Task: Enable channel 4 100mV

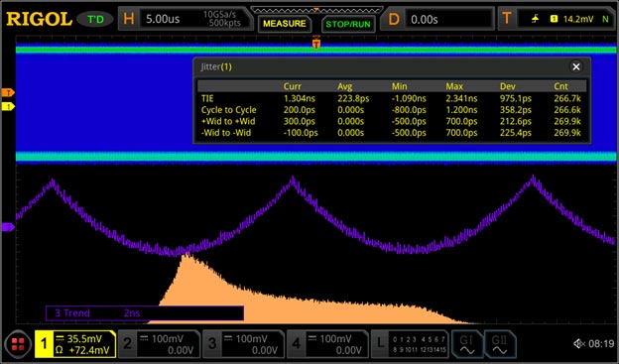Action: pos(327,344)
